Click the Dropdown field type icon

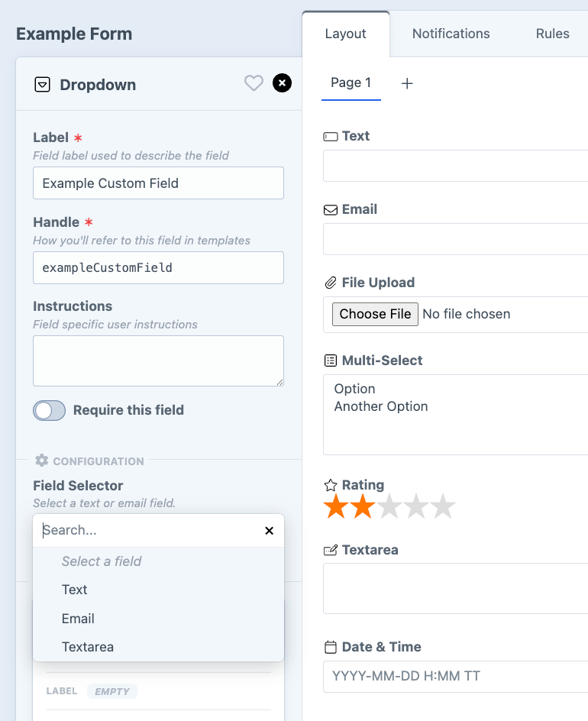tap(43, 85)
